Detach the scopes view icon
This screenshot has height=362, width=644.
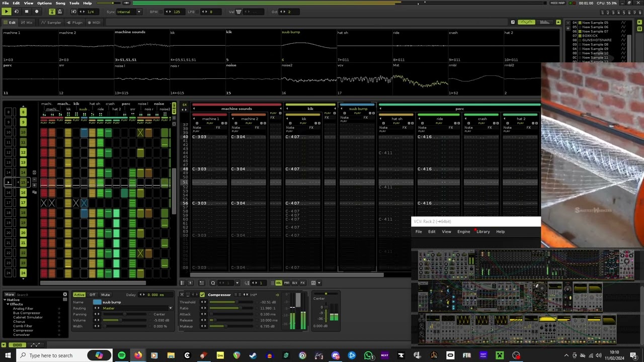pos(513,22)
